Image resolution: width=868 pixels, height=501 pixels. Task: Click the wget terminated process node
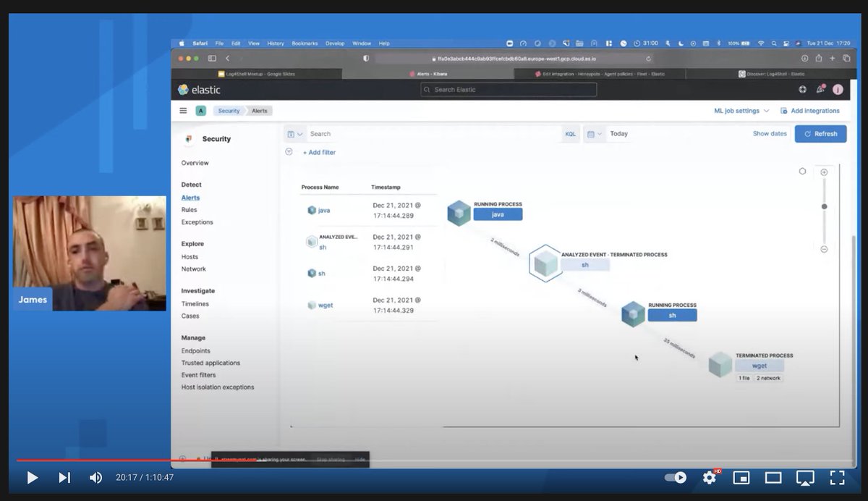click(x=759, y=366)
